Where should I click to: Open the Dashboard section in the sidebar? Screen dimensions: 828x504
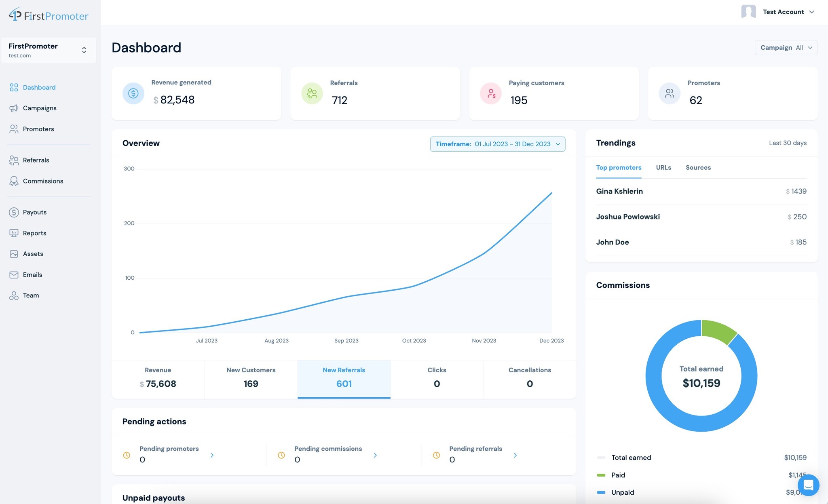coord(39,87)
